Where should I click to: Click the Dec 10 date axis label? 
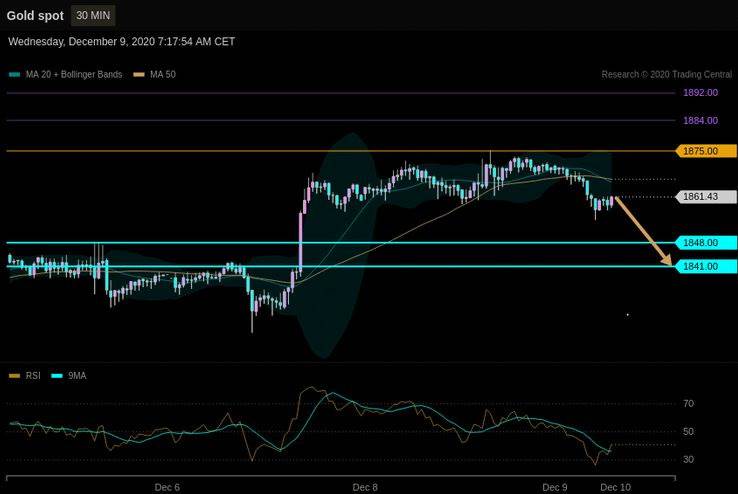click(615, 487)
